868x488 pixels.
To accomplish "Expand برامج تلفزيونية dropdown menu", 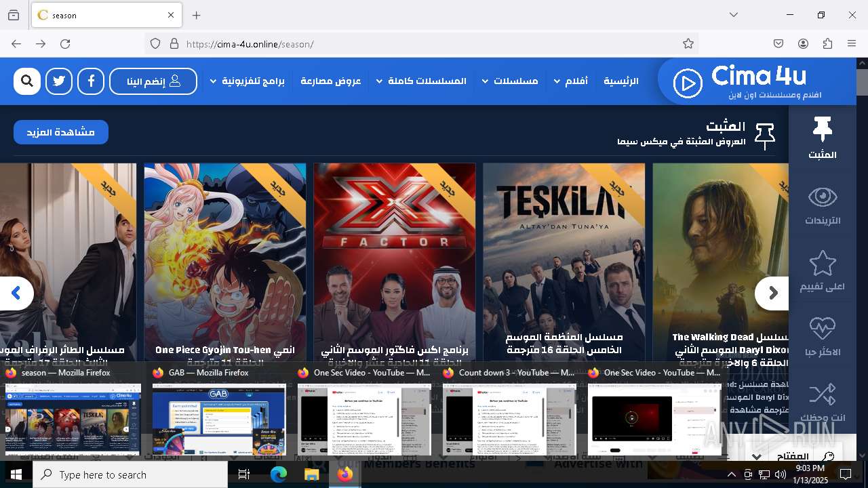I will [x=247, y=81].
